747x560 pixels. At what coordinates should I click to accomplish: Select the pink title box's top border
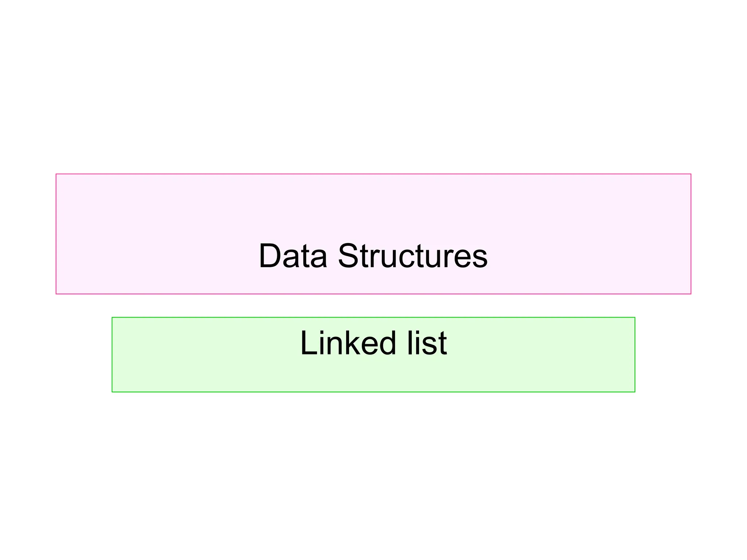coord(373,174)
